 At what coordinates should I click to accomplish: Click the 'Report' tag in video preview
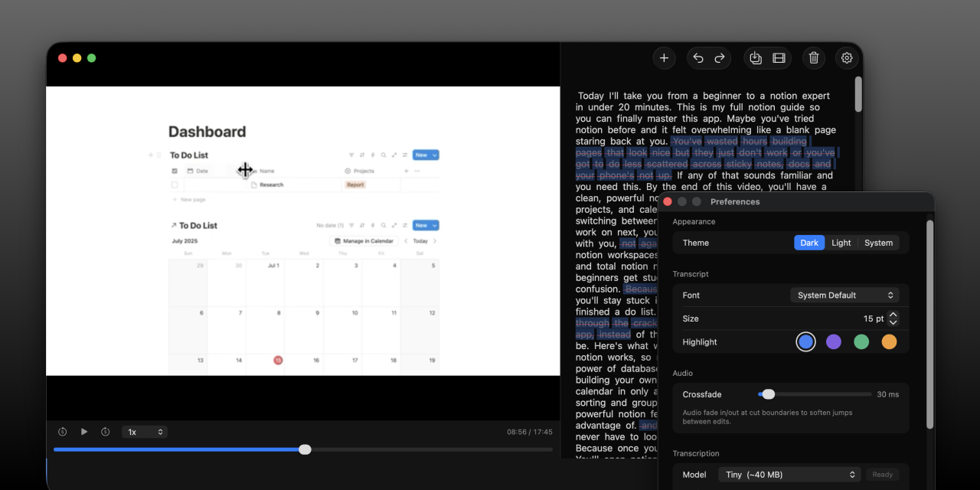pos(355,185)
